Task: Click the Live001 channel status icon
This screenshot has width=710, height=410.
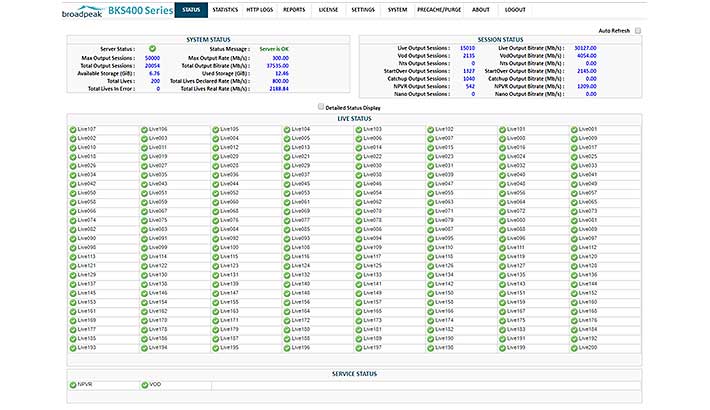Action: click(x=576, y=129)
